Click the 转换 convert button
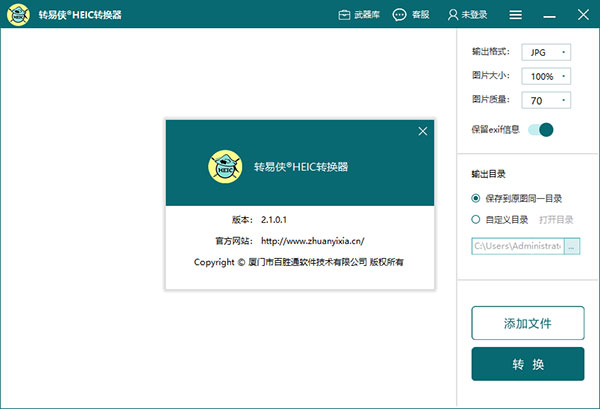The height and width of the screenshot is (409, 600). 528,364
